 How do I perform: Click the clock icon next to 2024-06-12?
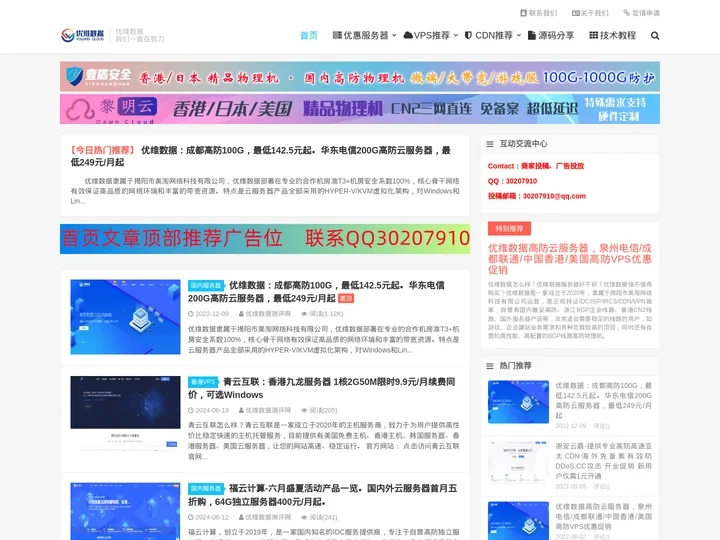[x=191, y=517]
